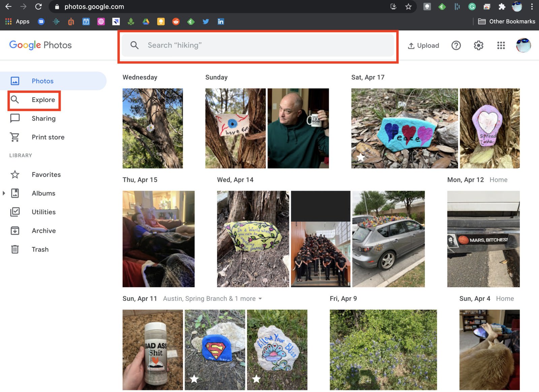Click the Favorites star icon
Viewport: 539px width, 392px height.
15,174
